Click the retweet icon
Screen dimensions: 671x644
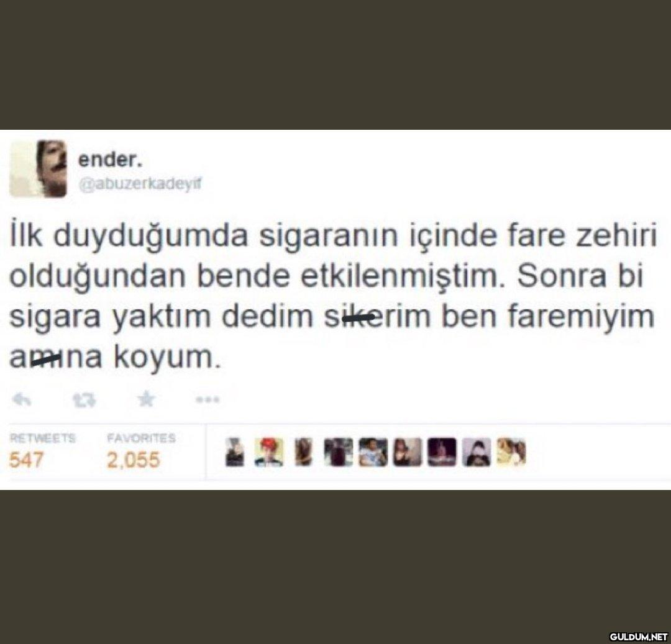click(x=84, y=401)
